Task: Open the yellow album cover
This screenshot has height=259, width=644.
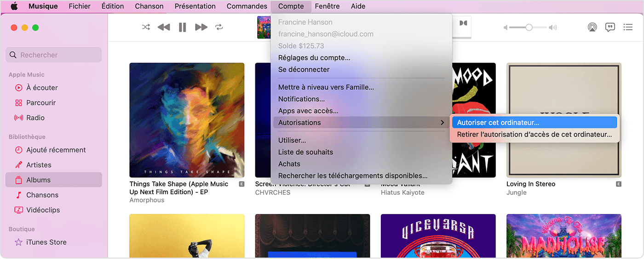Action: [187, 235]
